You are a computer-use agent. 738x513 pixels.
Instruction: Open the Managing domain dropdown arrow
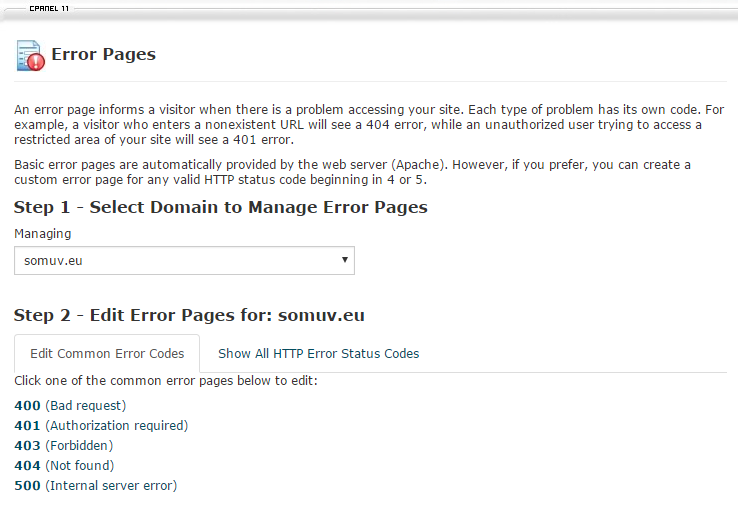click(345, 260)
